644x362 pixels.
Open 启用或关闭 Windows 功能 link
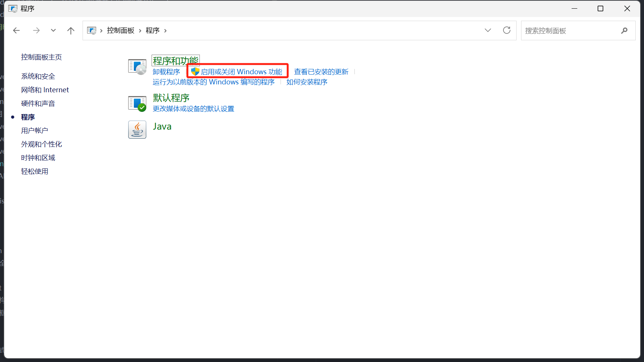click(x=241, y=72)
